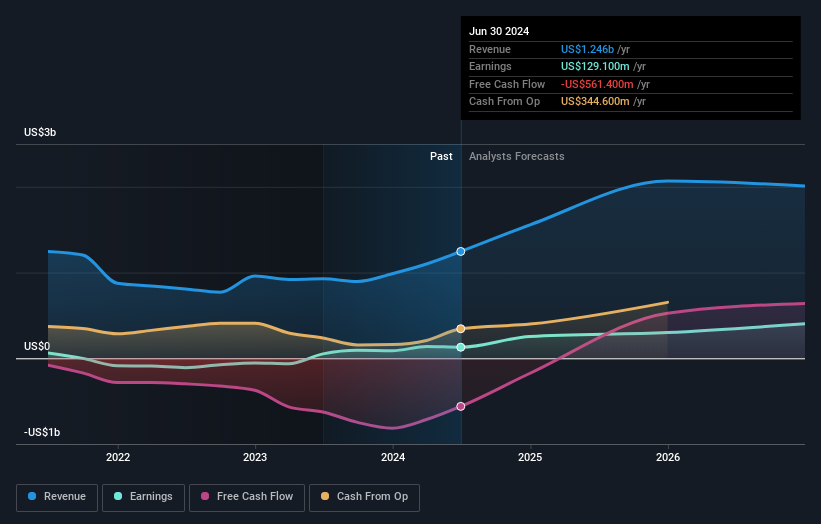821x524 pixels.
Task: Click the Analysts Forecasts label
Action: [516, 157]
